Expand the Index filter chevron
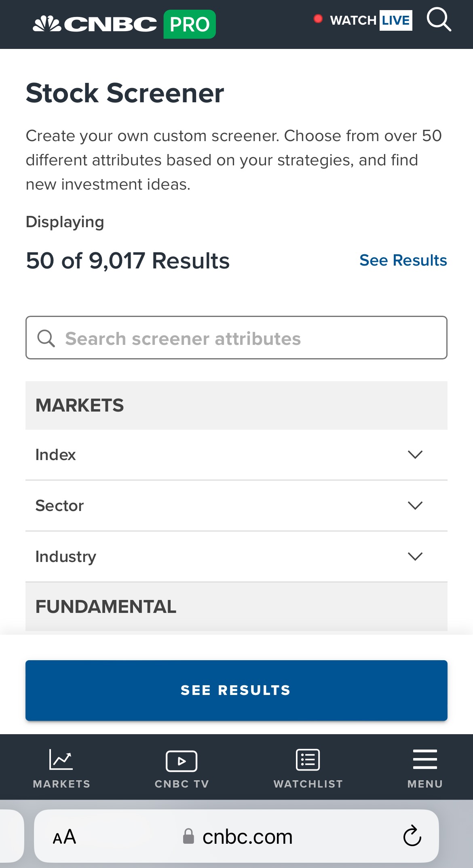The width and height of the screenshot is (473, 868). point(415,455)
